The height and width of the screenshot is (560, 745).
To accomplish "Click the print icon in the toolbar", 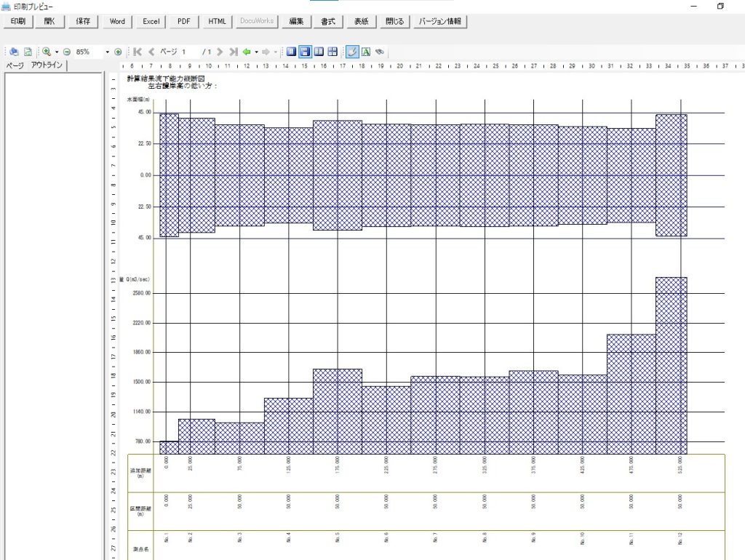I will coord(15,52).
